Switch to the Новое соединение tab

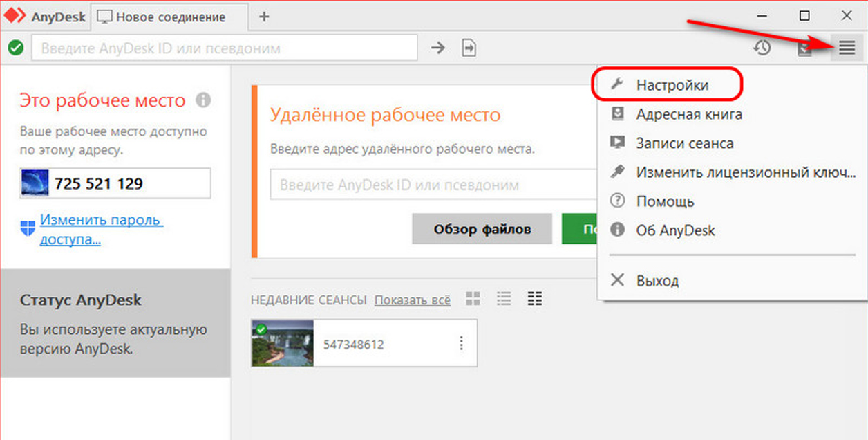(x=169, y=17)
